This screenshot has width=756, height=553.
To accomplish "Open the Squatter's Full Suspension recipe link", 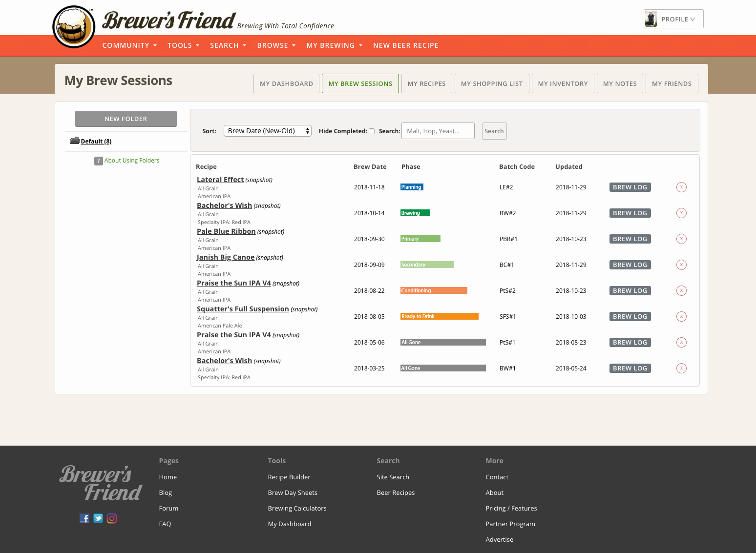I will pyautogui.click(x=243, y=309).
